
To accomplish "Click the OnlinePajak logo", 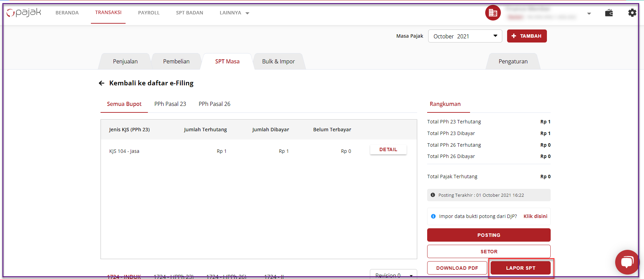I will [24, 13].
